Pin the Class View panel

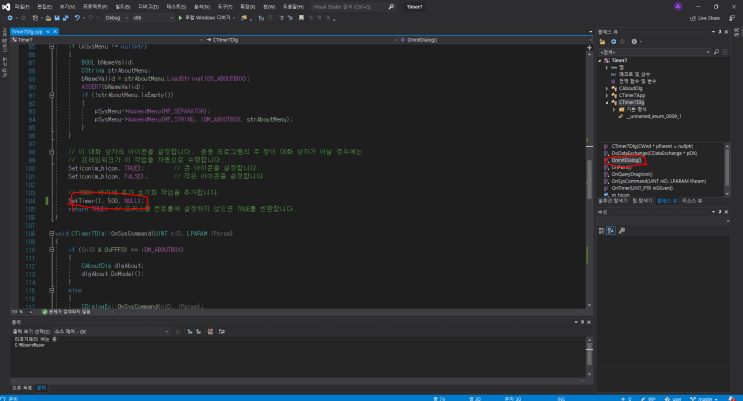(720, 32)
